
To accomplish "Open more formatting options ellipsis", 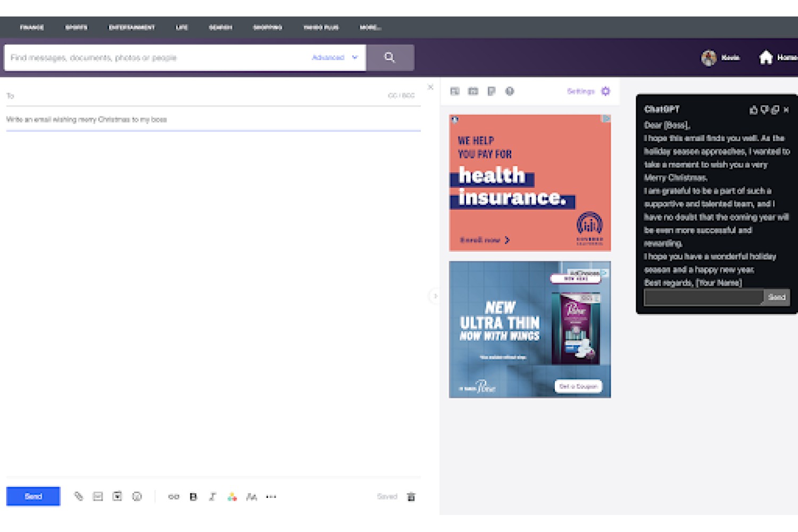I will point(271,497).
